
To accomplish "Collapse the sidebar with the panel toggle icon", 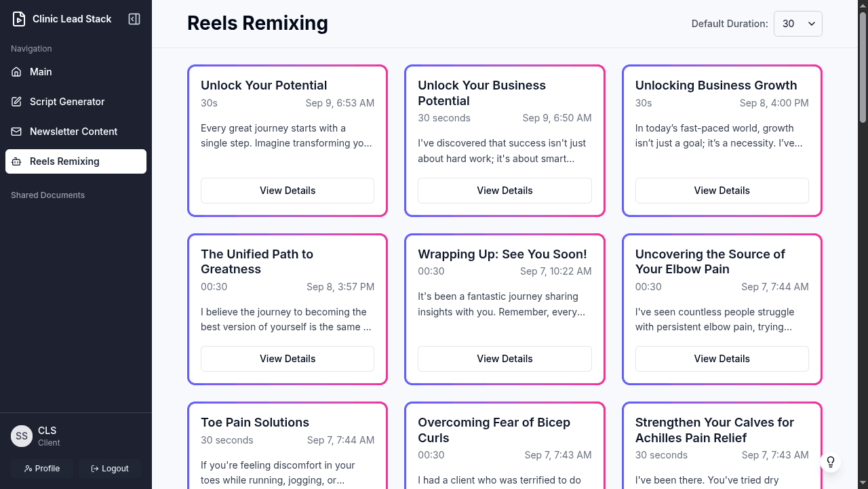I will [134, 19].
